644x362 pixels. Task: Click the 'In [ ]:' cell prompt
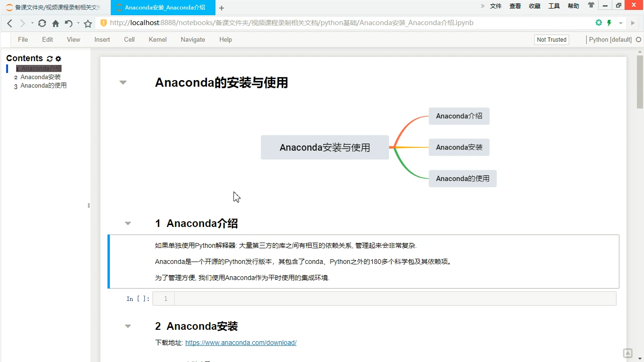tap(138, 299)
